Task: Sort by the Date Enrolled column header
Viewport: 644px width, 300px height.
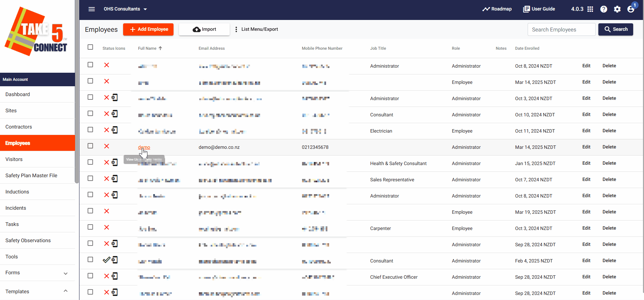Action: [527, 48]
